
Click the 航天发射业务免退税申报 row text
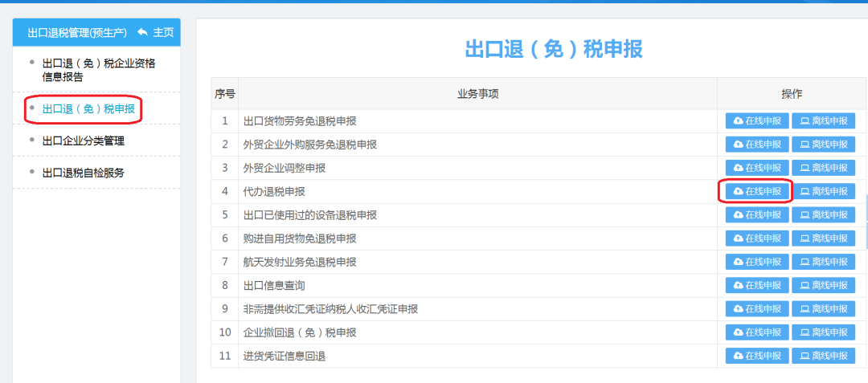300,262
